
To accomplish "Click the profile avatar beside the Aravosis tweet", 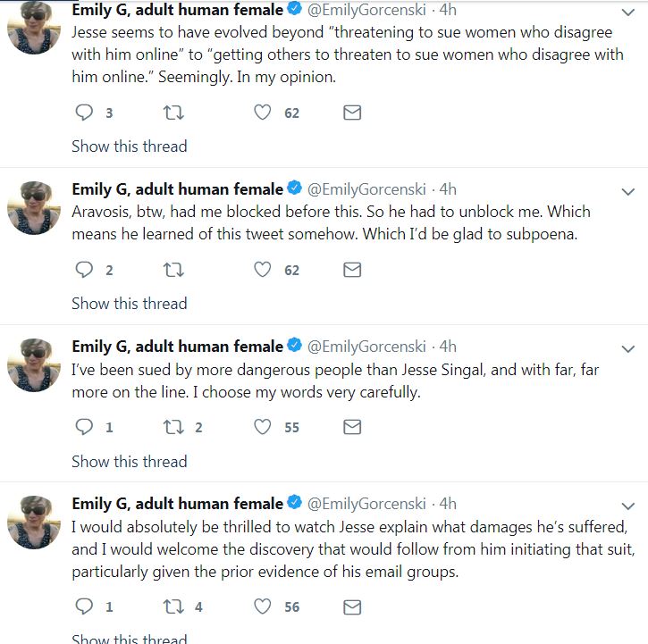I will pos(34,208).
